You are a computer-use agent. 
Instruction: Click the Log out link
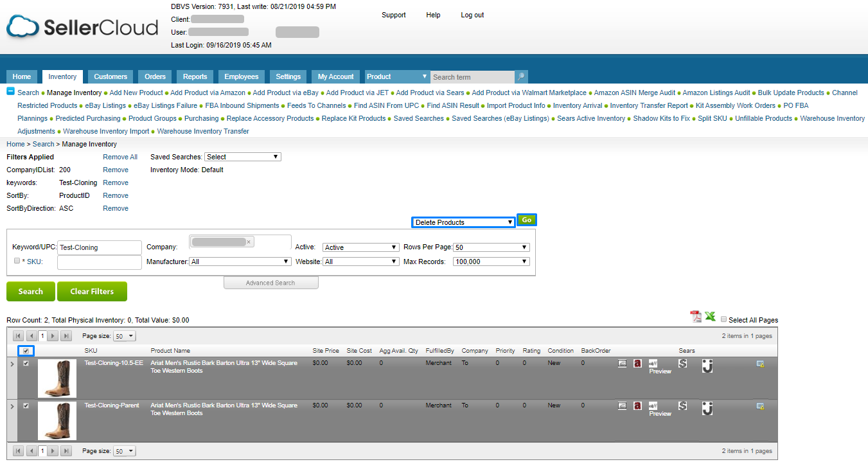pos(472,15)
